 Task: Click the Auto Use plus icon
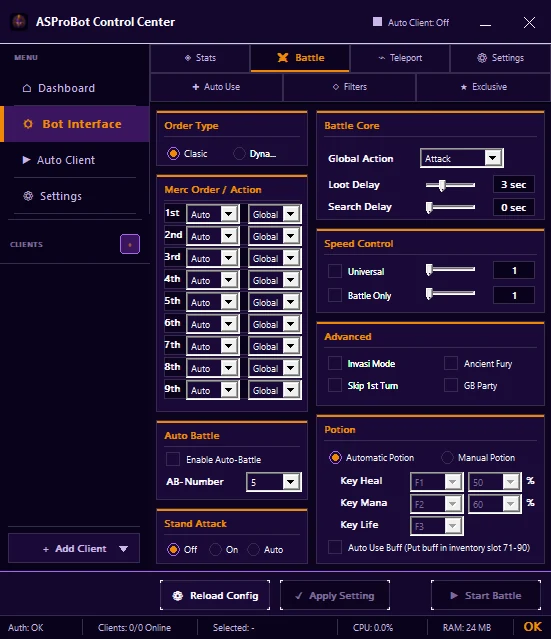tap(196, 87)
